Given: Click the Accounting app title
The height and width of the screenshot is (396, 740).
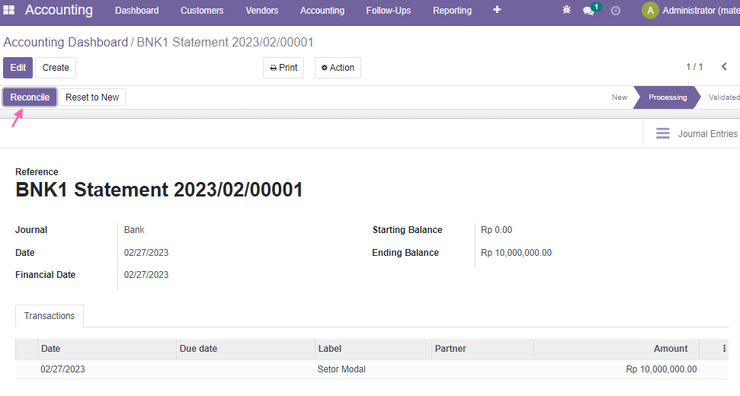Looking at the screenshot, I should point(59,10).
